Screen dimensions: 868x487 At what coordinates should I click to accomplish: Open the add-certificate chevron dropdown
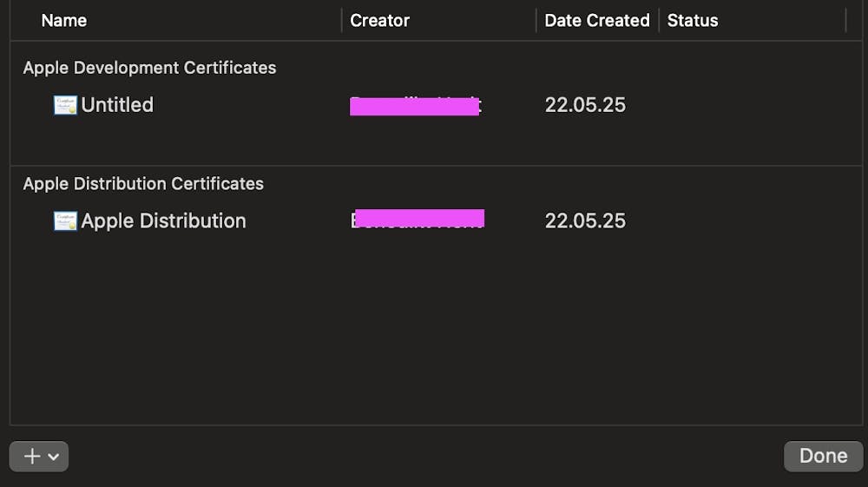tap(54, 457)
